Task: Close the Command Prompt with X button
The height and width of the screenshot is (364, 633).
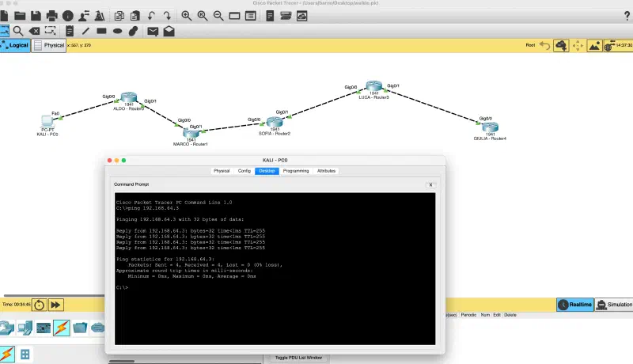Action: [x=430, y=185]
